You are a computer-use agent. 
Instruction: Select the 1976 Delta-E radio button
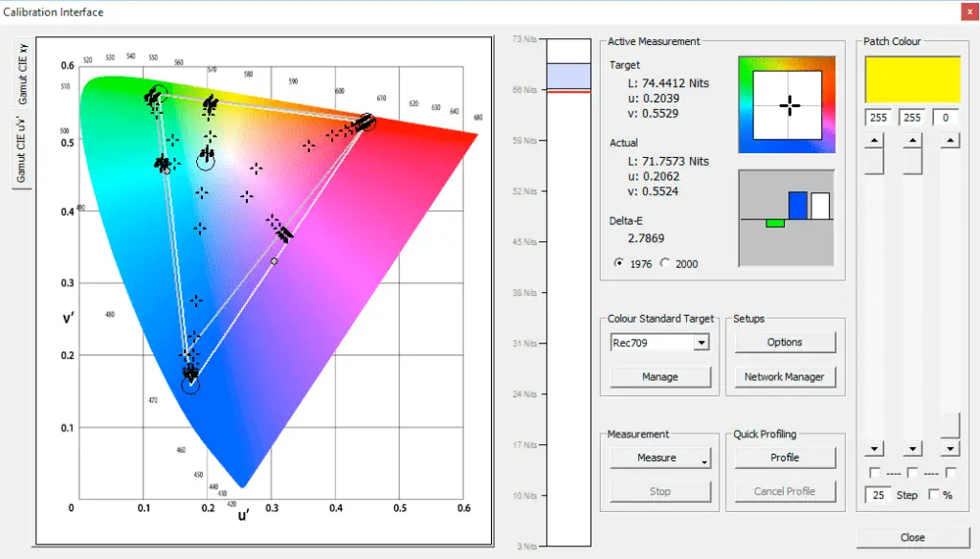[x=621, y=263]
